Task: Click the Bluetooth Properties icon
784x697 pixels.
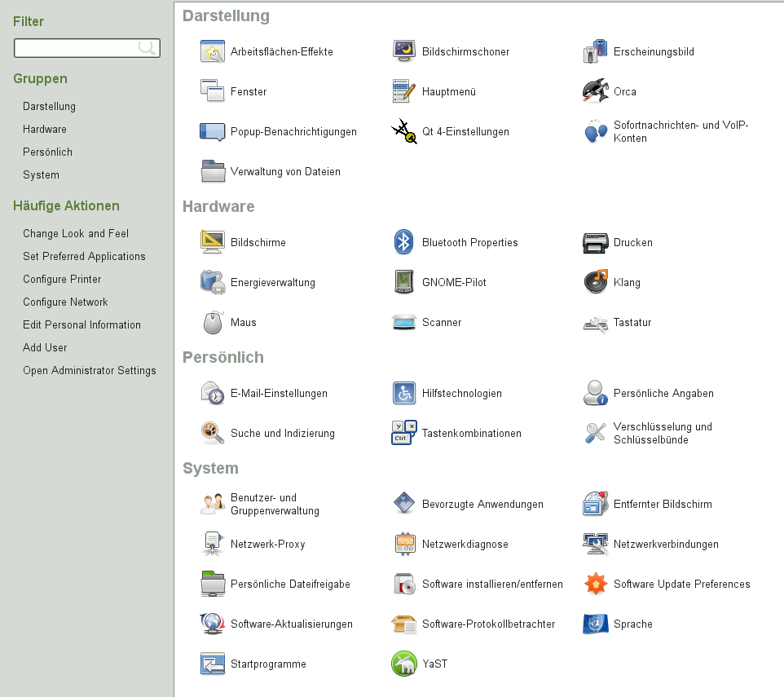Action: click(x=405, y=242)
